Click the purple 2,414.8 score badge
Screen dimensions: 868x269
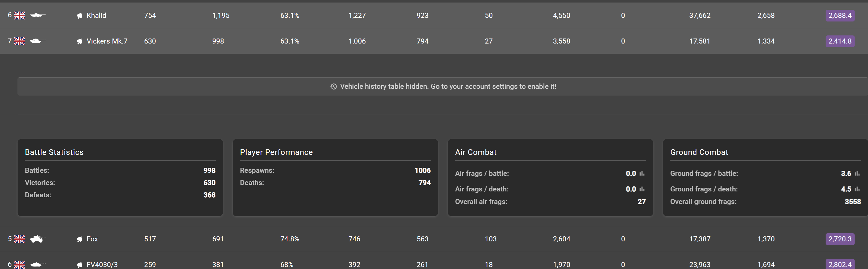tap(839, 41)
